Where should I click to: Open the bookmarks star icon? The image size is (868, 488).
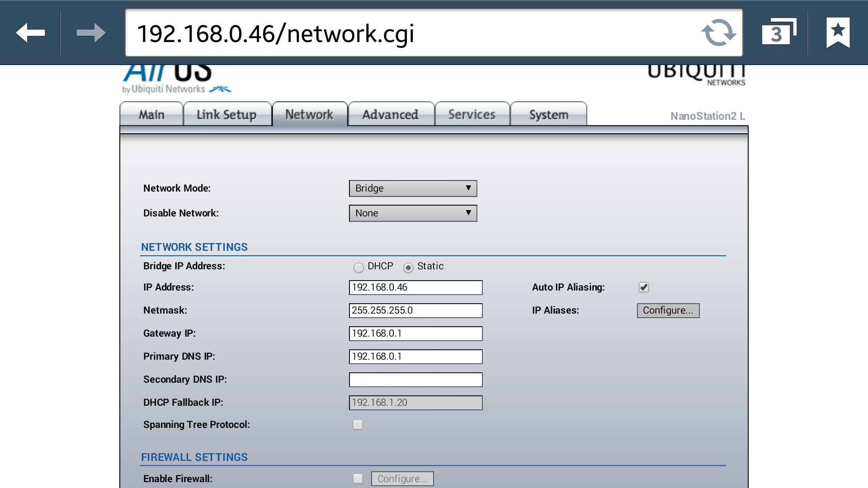(838, 33)
